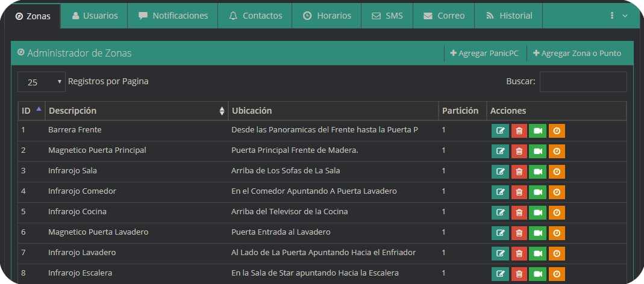Switch to the Usuarios tab
644x284 pixels.
tap(95, 16)
